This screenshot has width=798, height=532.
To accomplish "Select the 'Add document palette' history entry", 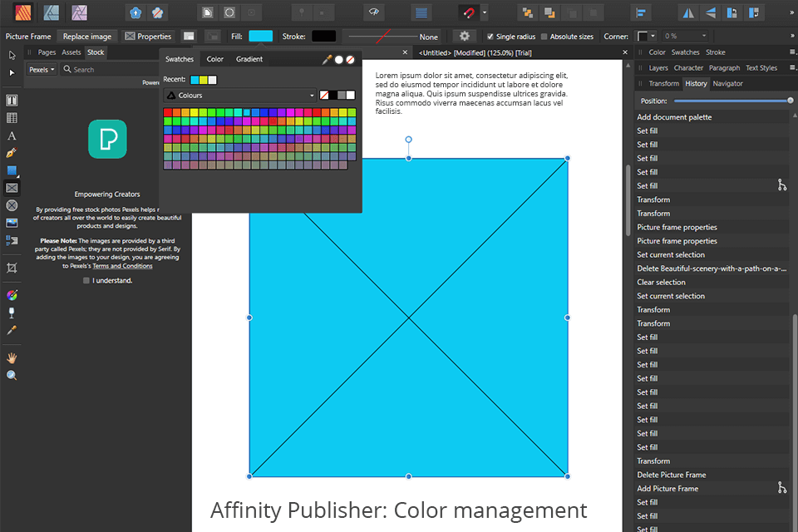I will point(712,117).
